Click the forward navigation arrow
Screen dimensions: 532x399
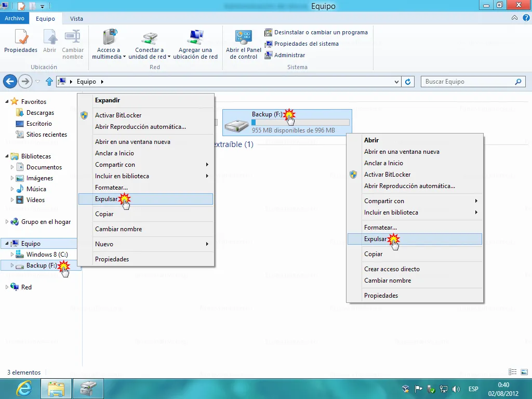point(25,82)
